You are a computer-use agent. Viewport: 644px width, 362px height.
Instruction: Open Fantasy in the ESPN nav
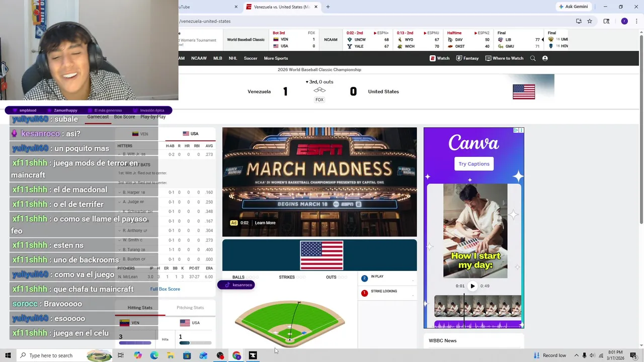click(x=467, y=58)
